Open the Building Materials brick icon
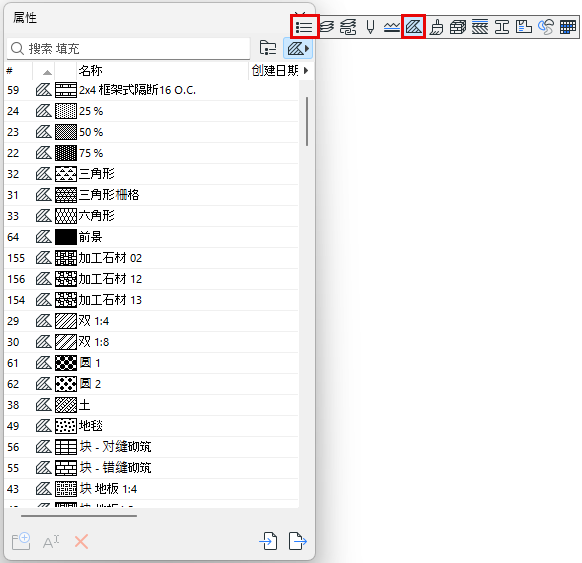 click(458, 27)
